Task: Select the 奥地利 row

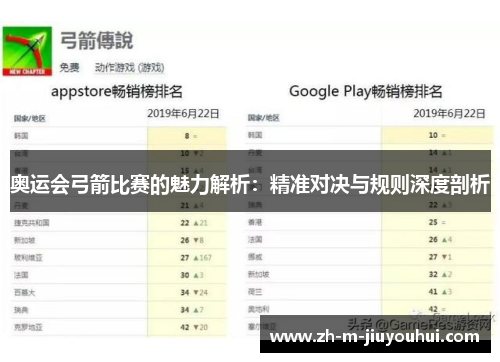Action: (x=370, y=309)
